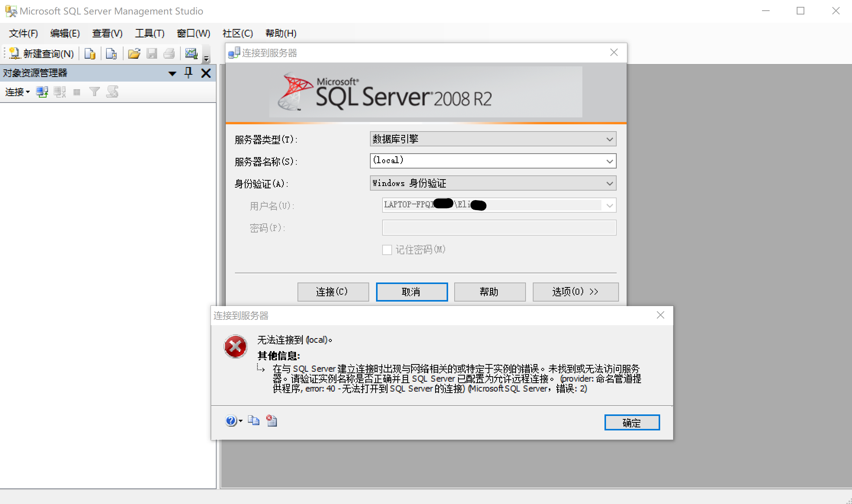Click the Open File folder icon

[x=134, y=53]
